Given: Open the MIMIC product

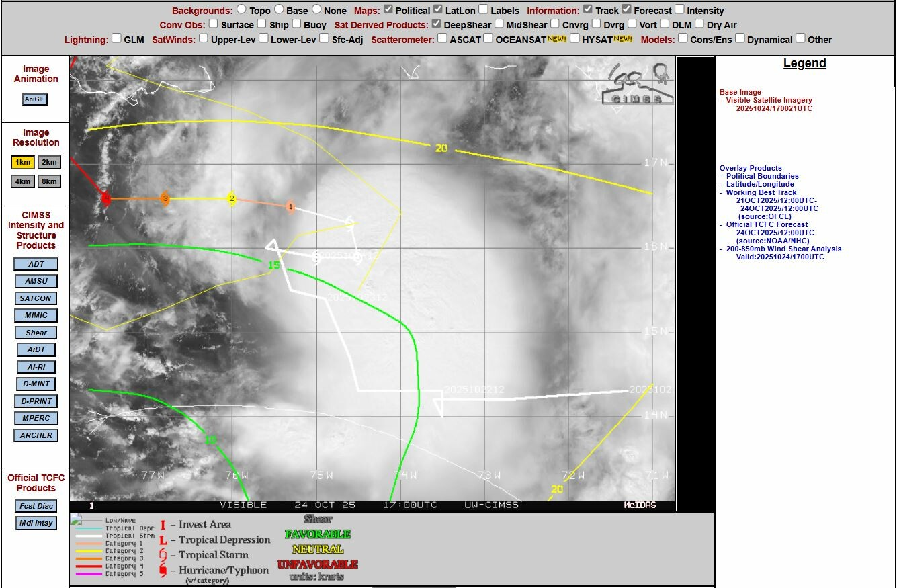Looking at the screenshot, I should point(36,315).
